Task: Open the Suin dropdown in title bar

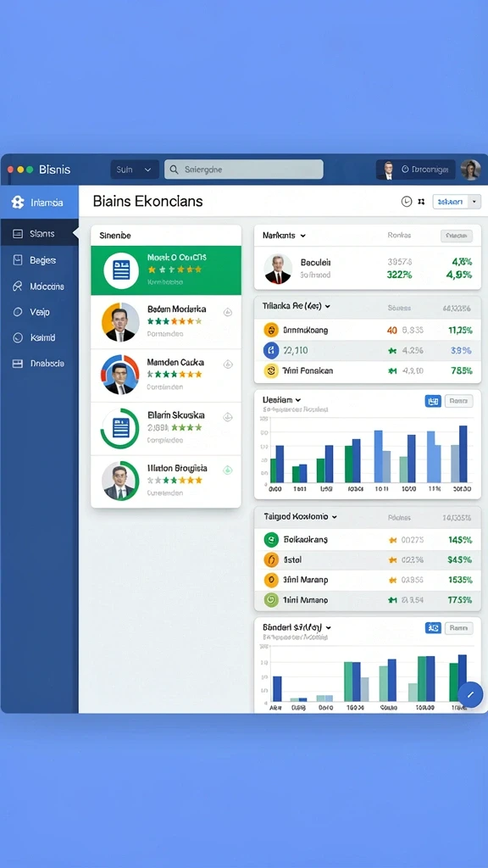Action: click(x=135, y=170)
